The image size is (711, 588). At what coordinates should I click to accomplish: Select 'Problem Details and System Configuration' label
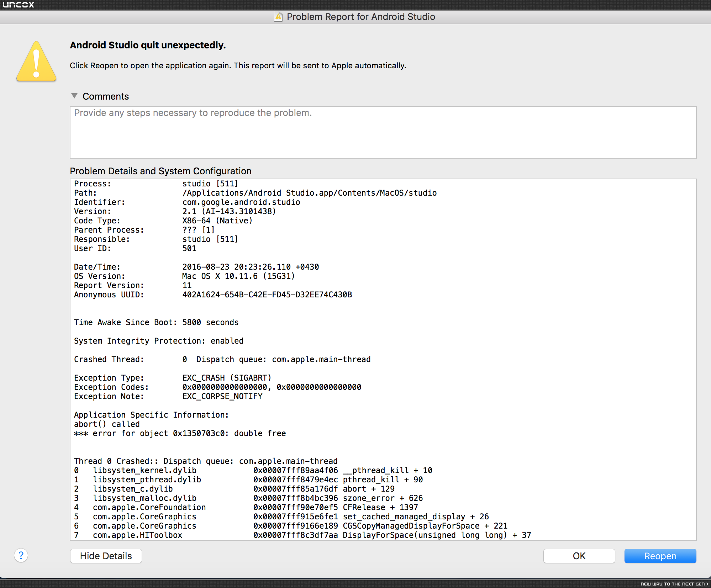click(160, 171)
